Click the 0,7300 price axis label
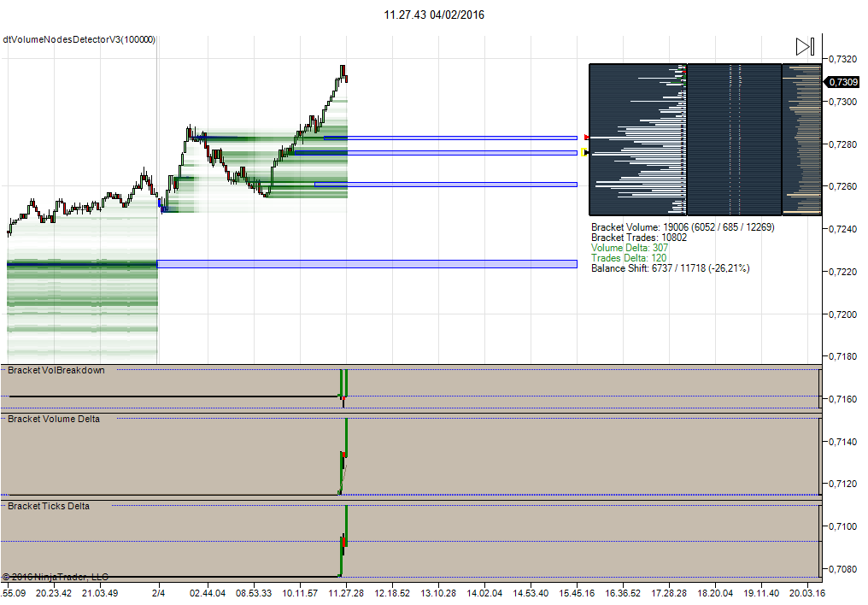Screen dimensions: 868x605 (843, 102)
